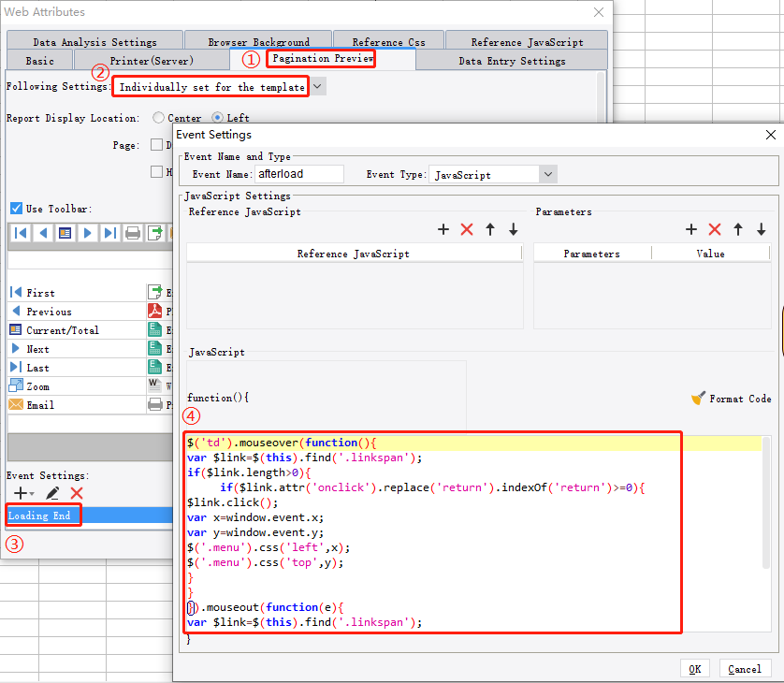The height and width of the screenshot is (683, 784).
Task: Click the PDF export icon
Action: click(x=152, y=311)
